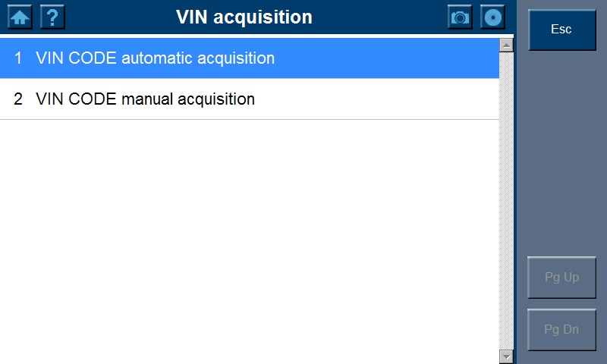
Task: Take a screenshot with the camera icon
Action: [x=460, y=17]
